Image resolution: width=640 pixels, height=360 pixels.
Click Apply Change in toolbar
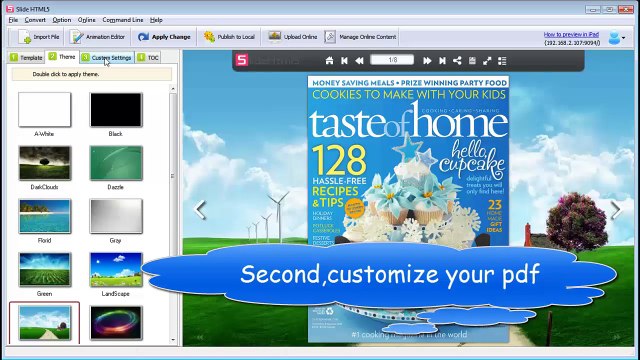[164, 37]
